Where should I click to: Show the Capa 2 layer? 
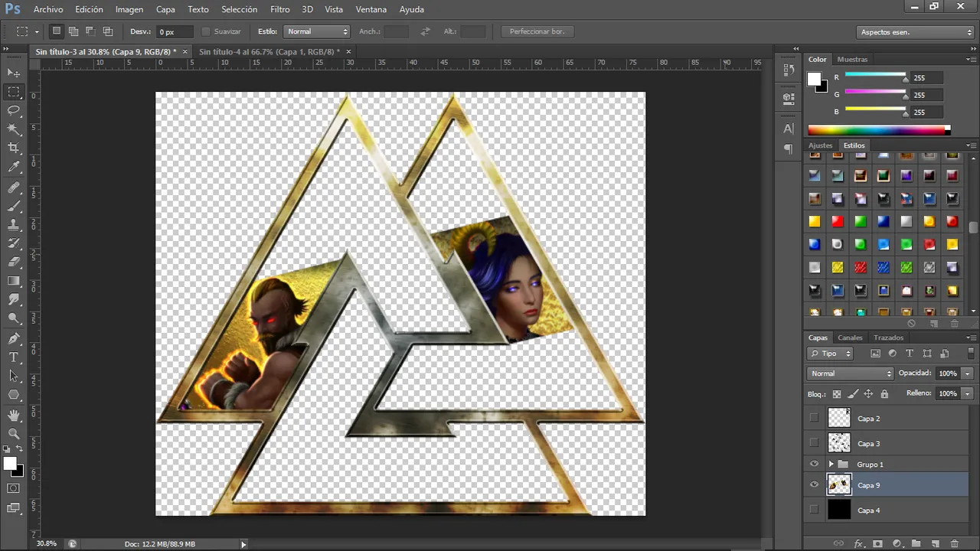tap(814, 418)
